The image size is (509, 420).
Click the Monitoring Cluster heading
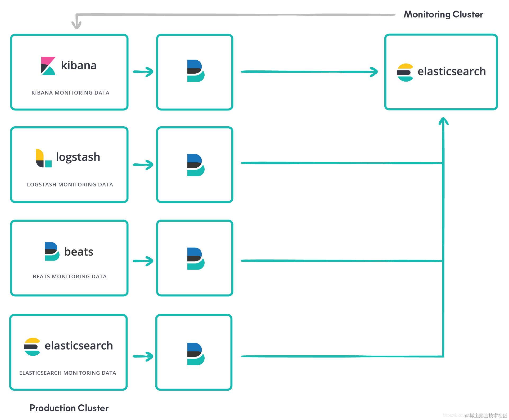click(443, 14)
